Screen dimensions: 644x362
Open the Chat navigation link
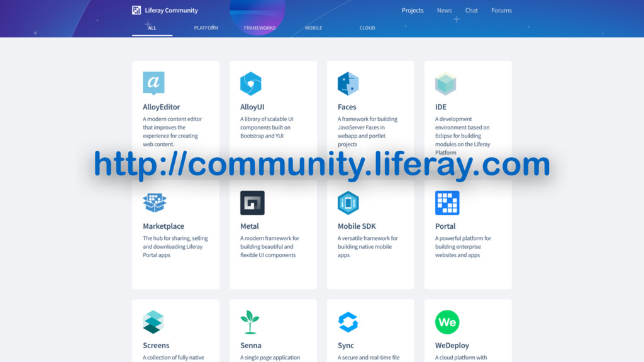coord(472,10)
